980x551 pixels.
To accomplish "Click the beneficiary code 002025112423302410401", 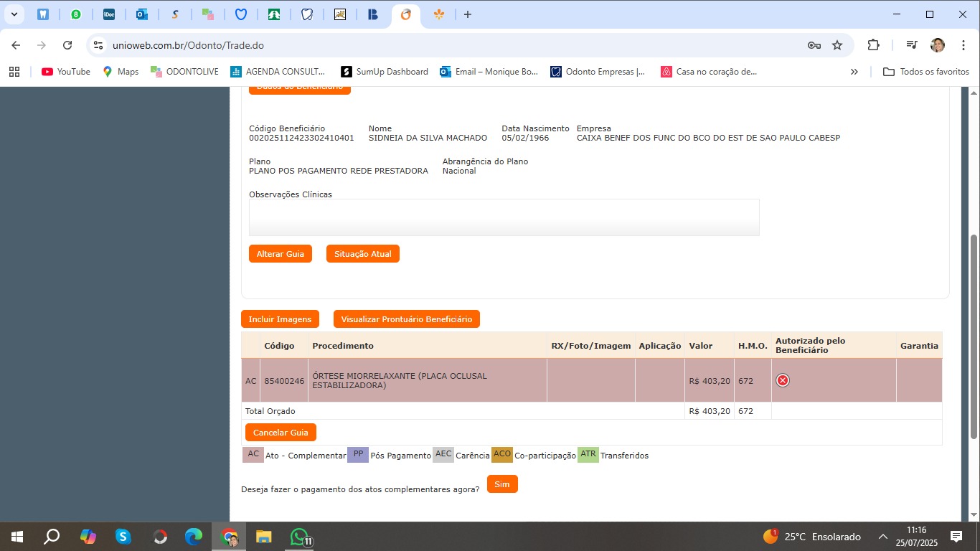I will pos(301,138).
